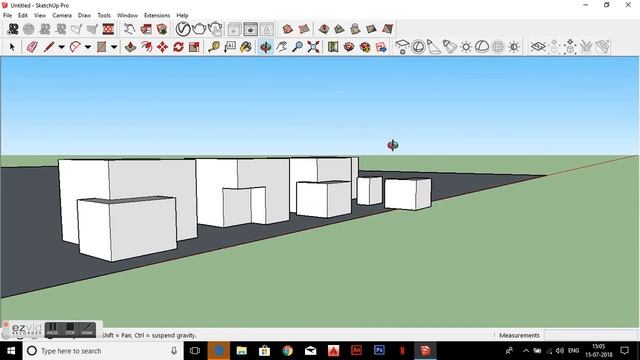This screenshot has width=640, height=360.
Task: Click the Measurements input box
Action: pyautogui.click(x=591, y=335)
